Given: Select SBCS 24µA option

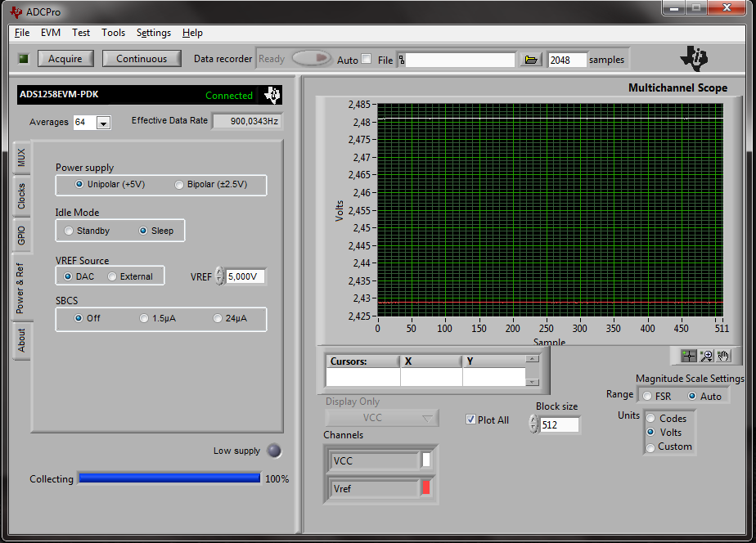Looking at the screenshot, I should 218,318.
